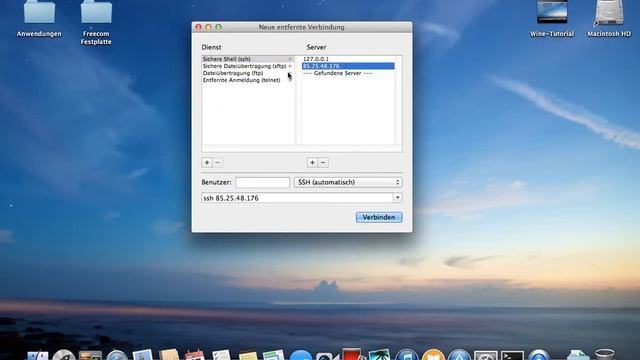
Task: Open Terminal from the Dock
Action: point(512,355)
